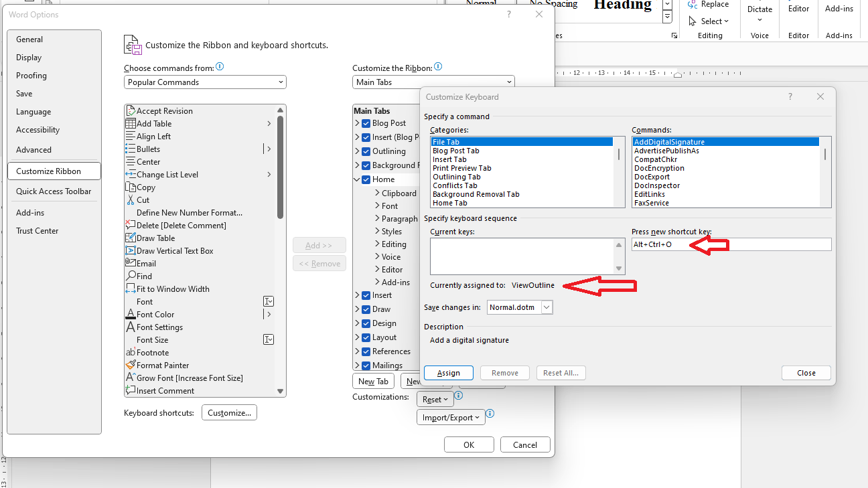The image size is (868, 488).
Task: Click the Copy command icon
Action: [x=131, y=187]
